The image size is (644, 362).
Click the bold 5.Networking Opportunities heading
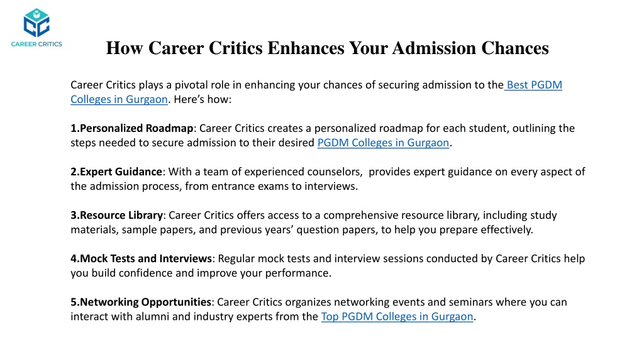(x=141, y=302)
